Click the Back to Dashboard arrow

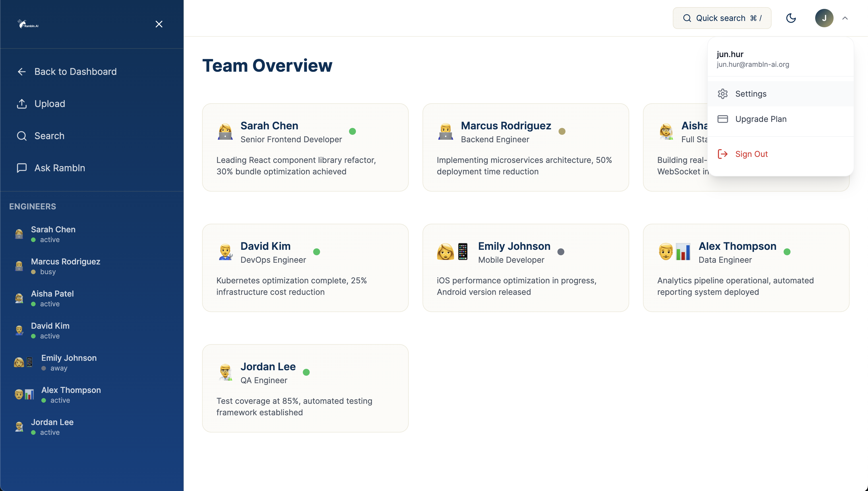[22, 71]
